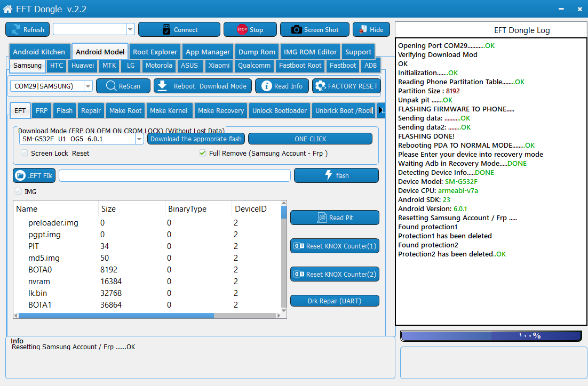The height and width of the screenshot is (386, 588).
Task: Switch to the Android Kitchen tab
Action: point(39,52)
